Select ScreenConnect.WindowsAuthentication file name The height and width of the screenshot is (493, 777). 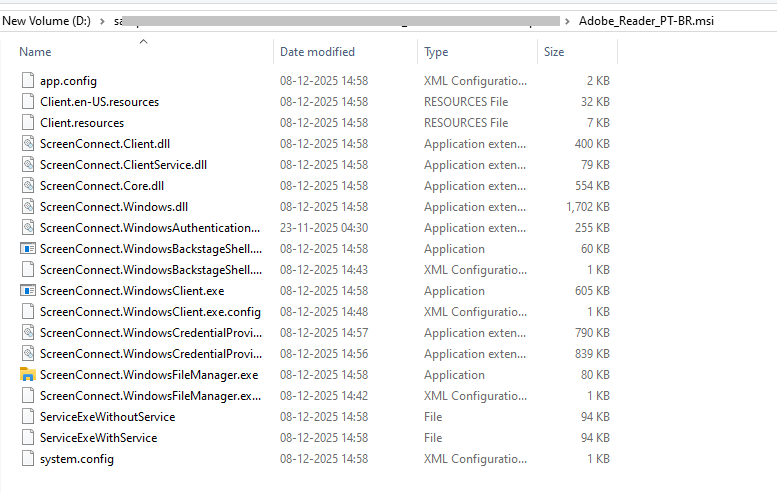(x=150, y=227)
